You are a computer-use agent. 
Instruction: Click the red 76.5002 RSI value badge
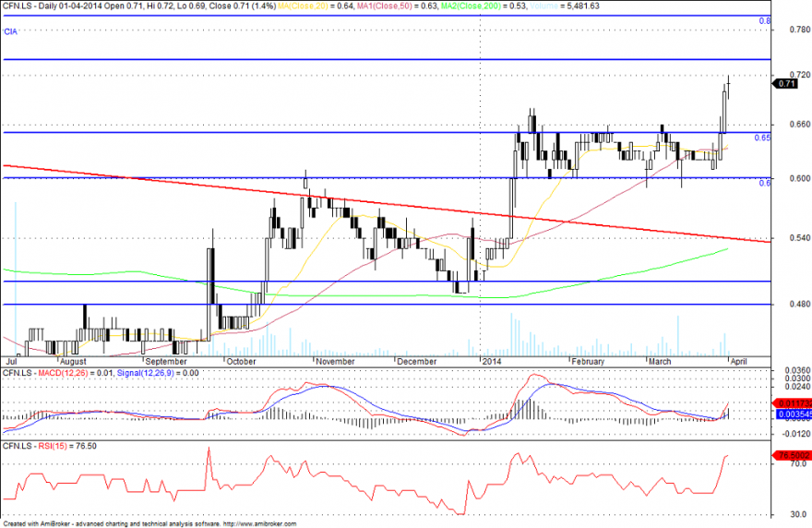793,455
